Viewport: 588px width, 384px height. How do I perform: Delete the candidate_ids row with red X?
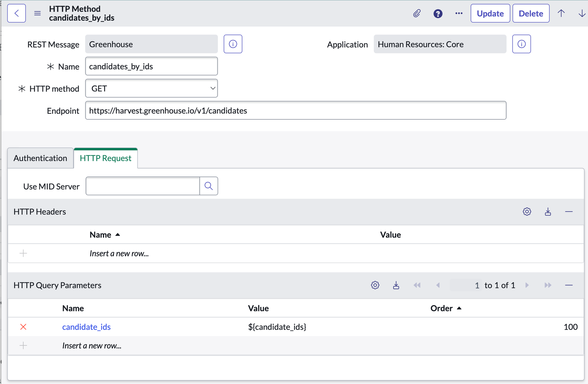pos(23,327)
